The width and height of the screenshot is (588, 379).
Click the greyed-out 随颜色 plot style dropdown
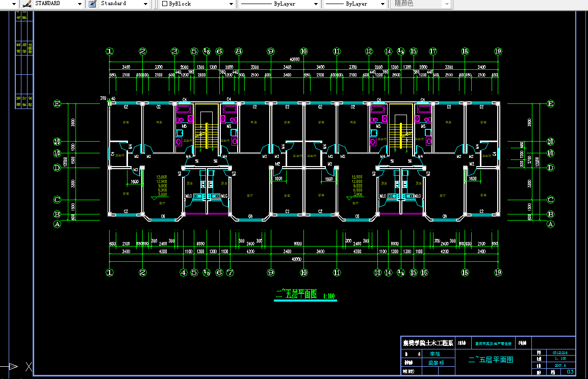[422, 4]
